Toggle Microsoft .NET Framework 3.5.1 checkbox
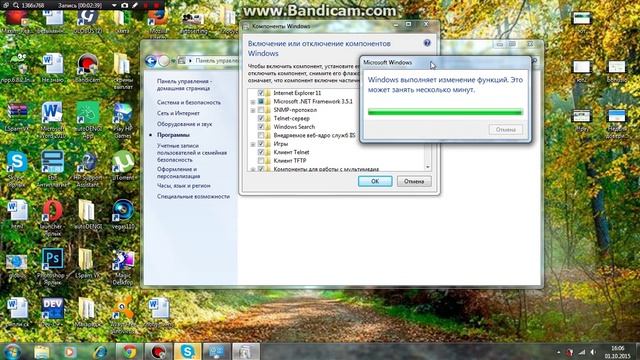The width and height of the screenshot is (640, 360). [261, 101]
